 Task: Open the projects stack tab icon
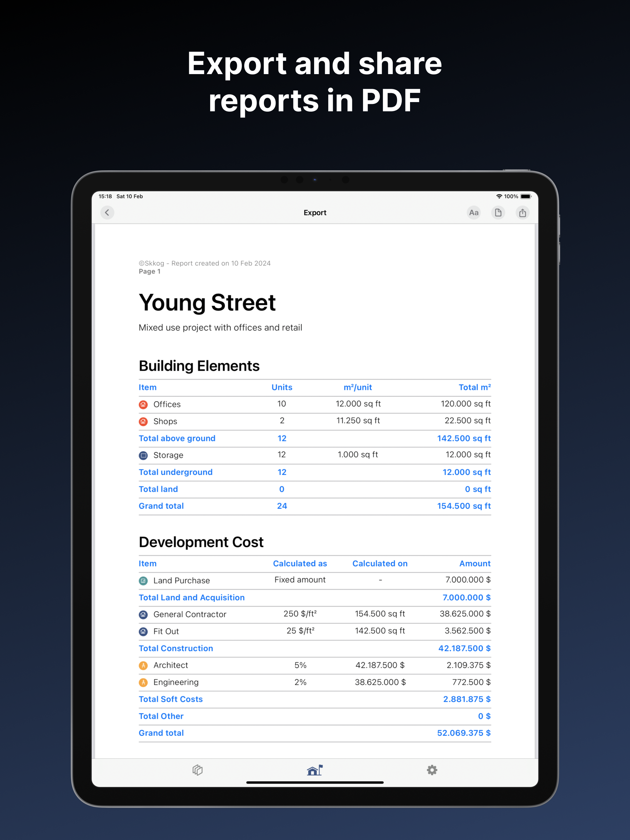pos(197,770)
